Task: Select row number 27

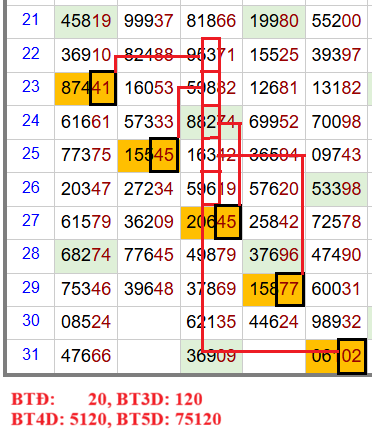Action: [31, 221]
